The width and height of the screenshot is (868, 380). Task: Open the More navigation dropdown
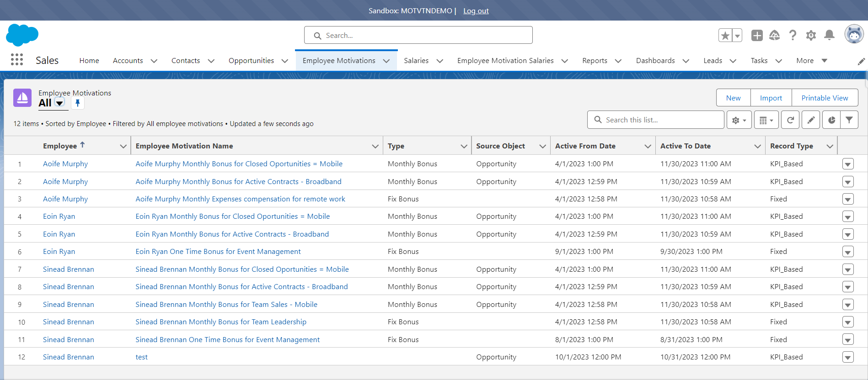tap(812, 60)
